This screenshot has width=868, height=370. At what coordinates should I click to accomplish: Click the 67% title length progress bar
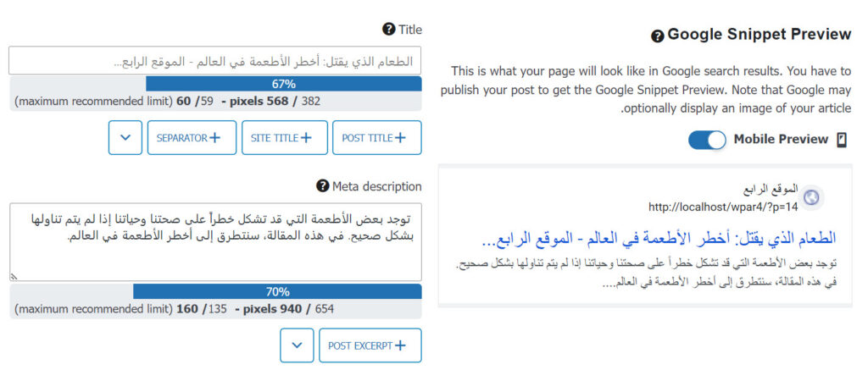[x=283, y=84]
